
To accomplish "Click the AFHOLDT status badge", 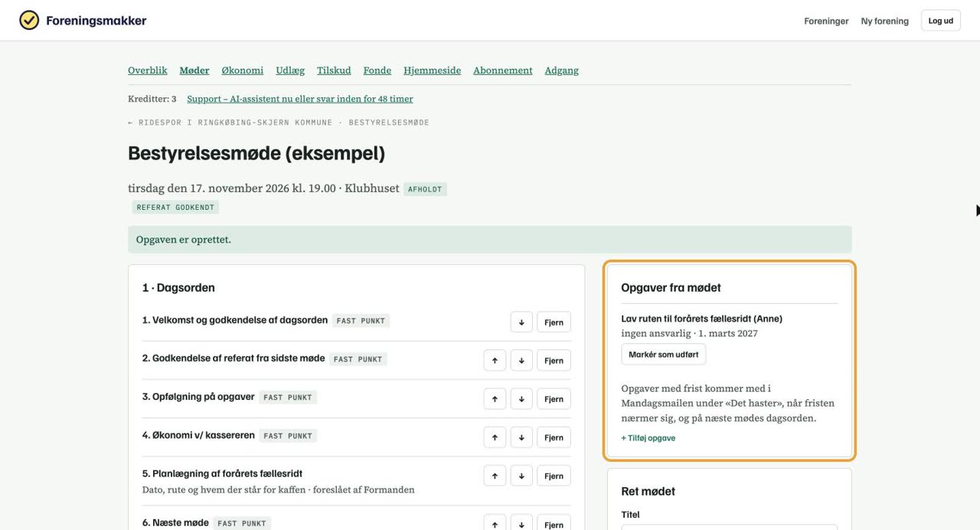I will (425, 189).
